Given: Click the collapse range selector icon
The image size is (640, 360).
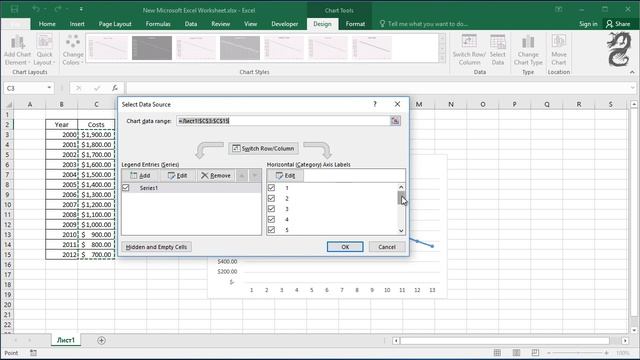Looking at the screenshot, I should (395, 121).
